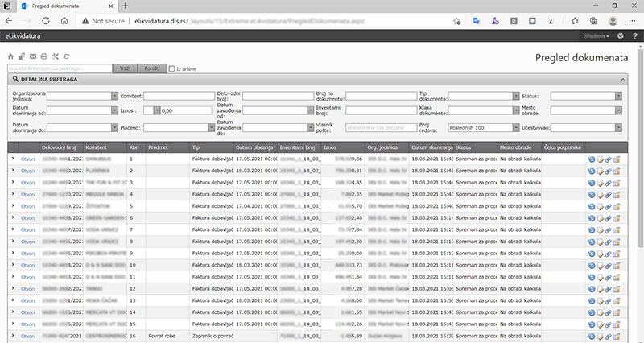Viewport: 644px width, 343px height.
Task: Click the paperclip attachment icon in row 1
Action: (609, 159)
